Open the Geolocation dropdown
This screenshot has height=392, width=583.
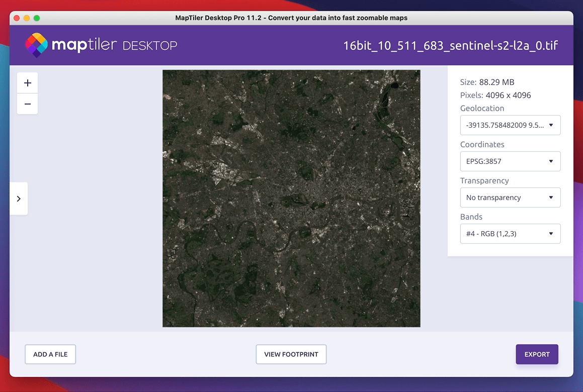pos(510,125)
